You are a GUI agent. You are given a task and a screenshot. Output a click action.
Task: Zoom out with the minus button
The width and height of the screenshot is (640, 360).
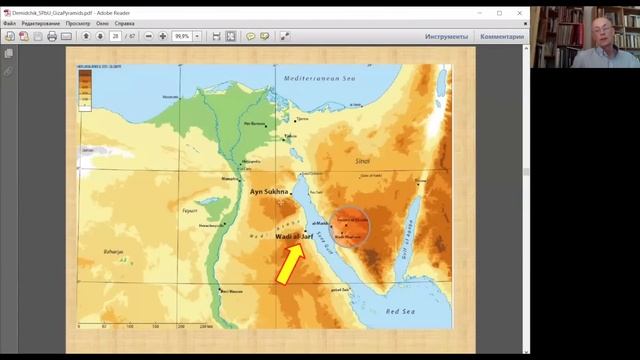[x=149, y=36]
